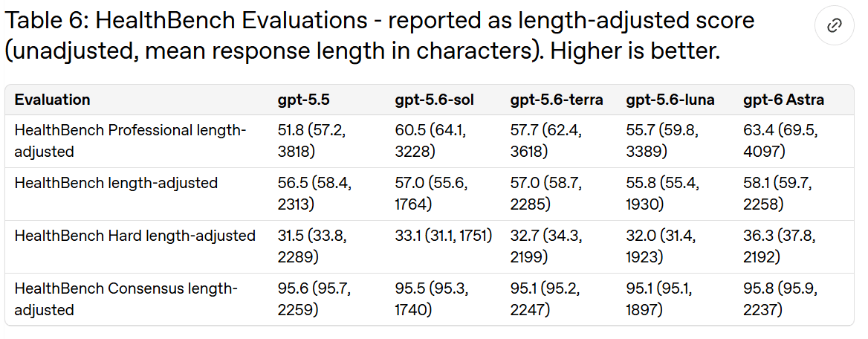This screenshot has width=868, height=339.
Task: Click gpt-5.5 Consensus score 95.6 cell
Action: click(x=314, y=299)
